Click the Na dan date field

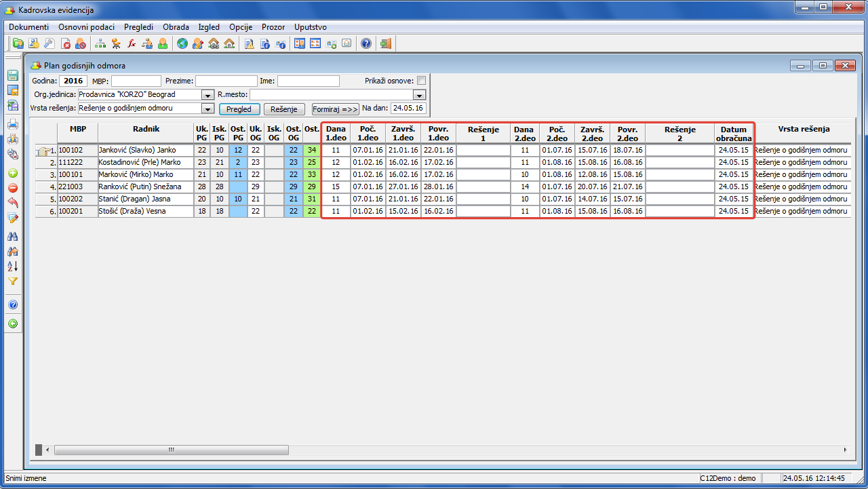pos(408,108)
